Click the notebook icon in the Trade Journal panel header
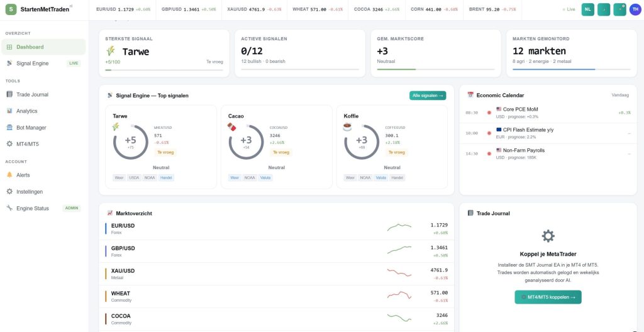This screenshot has height=332, width=644. pyautogui.click(x=470, y=213)
